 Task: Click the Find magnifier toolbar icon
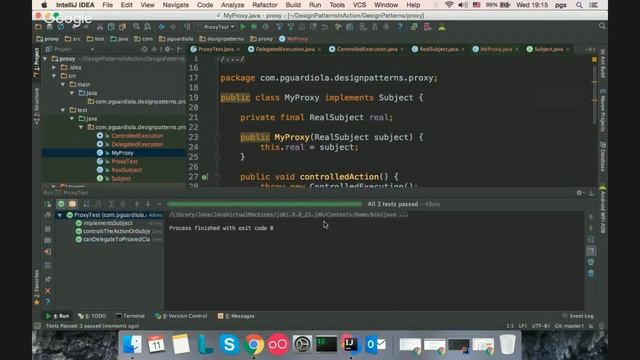136,27
